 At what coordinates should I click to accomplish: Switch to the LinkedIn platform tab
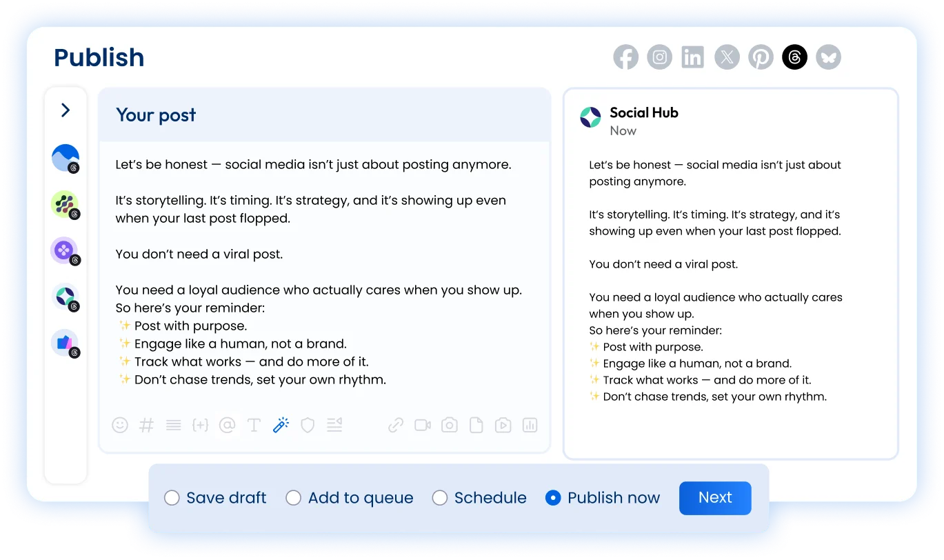(x=693, y=57)
